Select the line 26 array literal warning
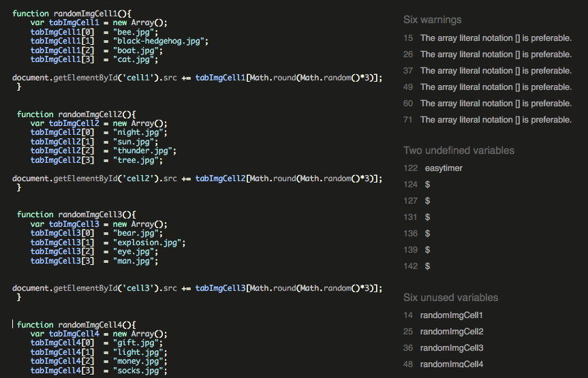This screenshot has height=378, width=588. tap(487, 54)
